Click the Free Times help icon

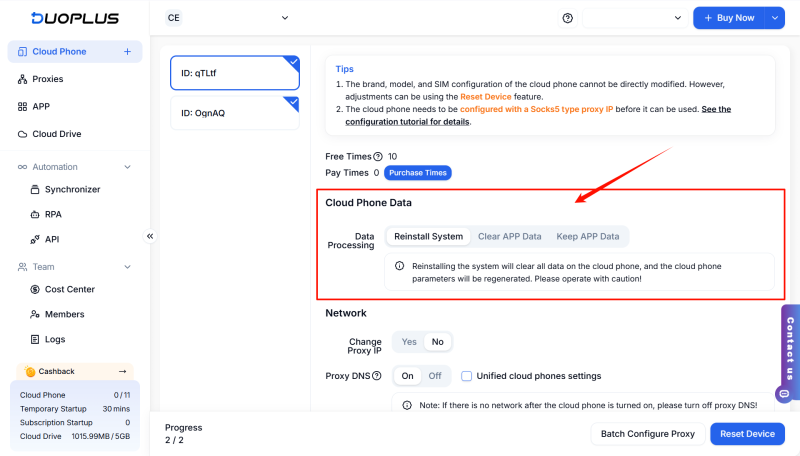click(x=378, y=157)
